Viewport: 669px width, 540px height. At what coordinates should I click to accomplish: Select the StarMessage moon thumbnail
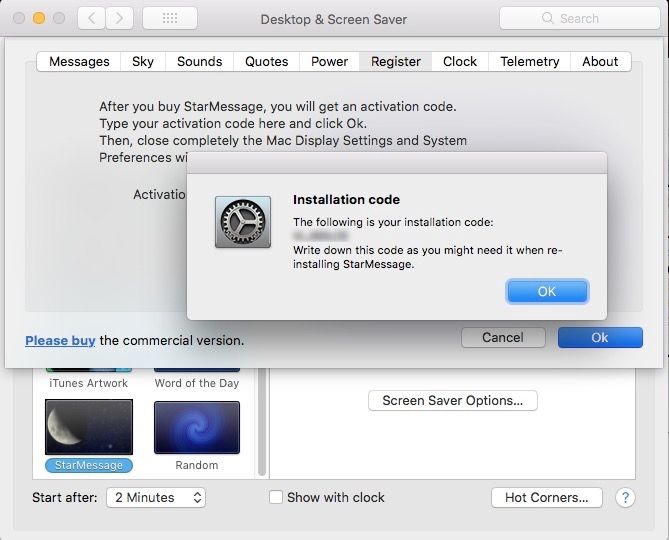tap(89, 427)
